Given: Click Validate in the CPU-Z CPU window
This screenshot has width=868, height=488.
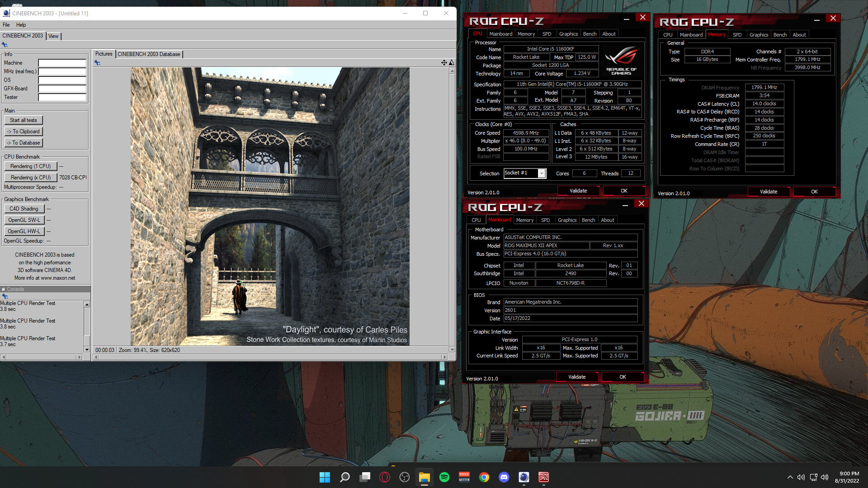Looking at the screenshot, I should (578, 191).
